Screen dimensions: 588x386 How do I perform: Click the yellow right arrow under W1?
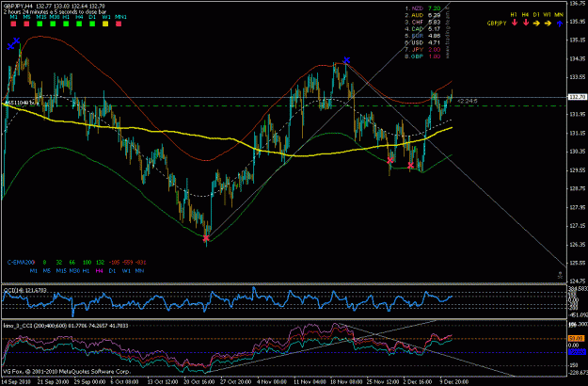(548, 24)
